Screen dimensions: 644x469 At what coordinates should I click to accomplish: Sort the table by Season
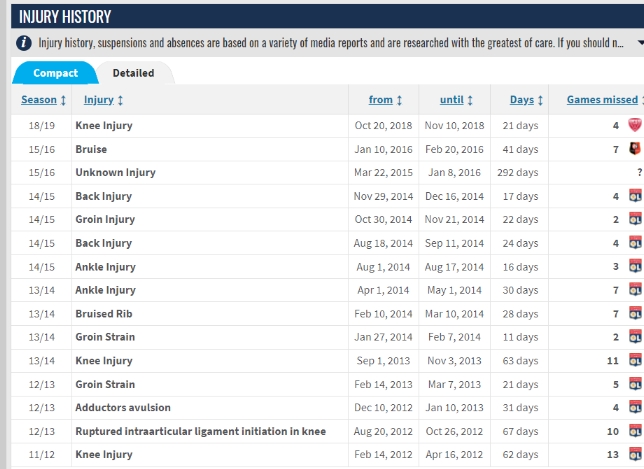43,100
